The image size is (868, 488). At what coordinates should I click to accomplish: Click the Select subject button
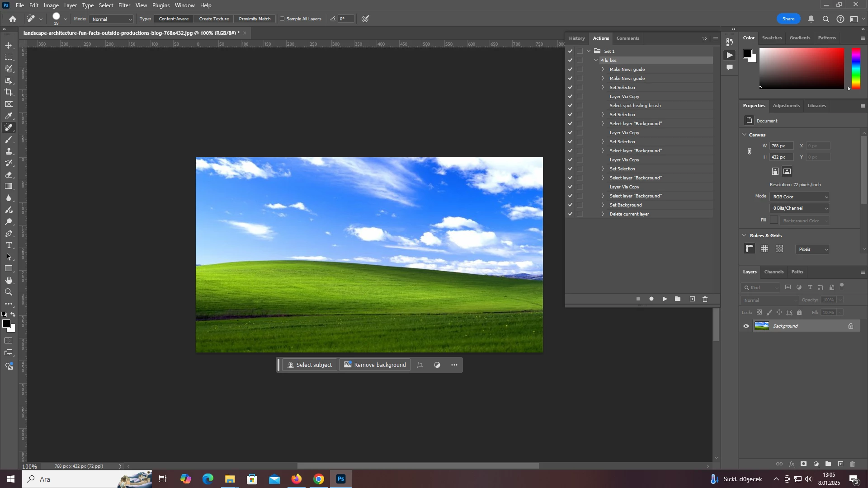310,365
